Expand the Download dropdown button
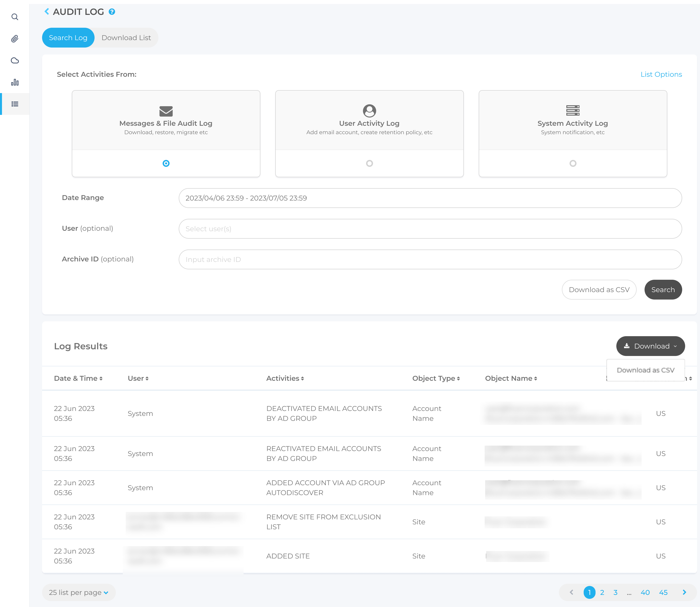Viewport: 700px width, 607px height. point(650,346)
